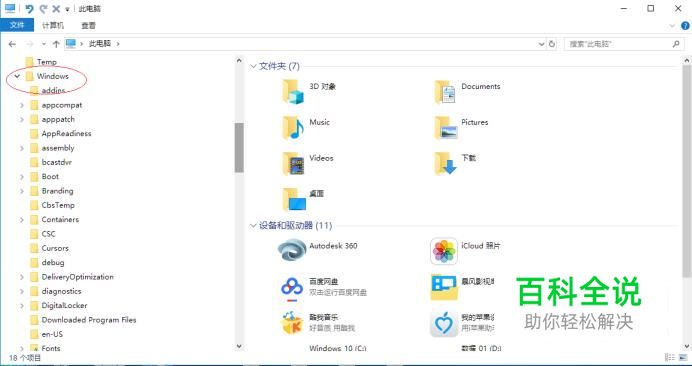692x366 pixels.
Task: Click the main pane scrollbar thumb
Action: 687,171
